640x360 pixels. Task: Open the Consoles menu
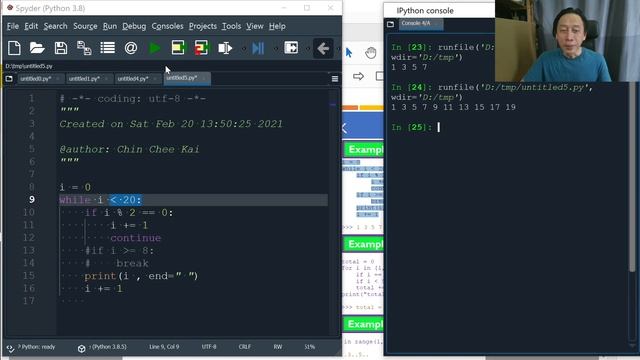tap(167, 26)
